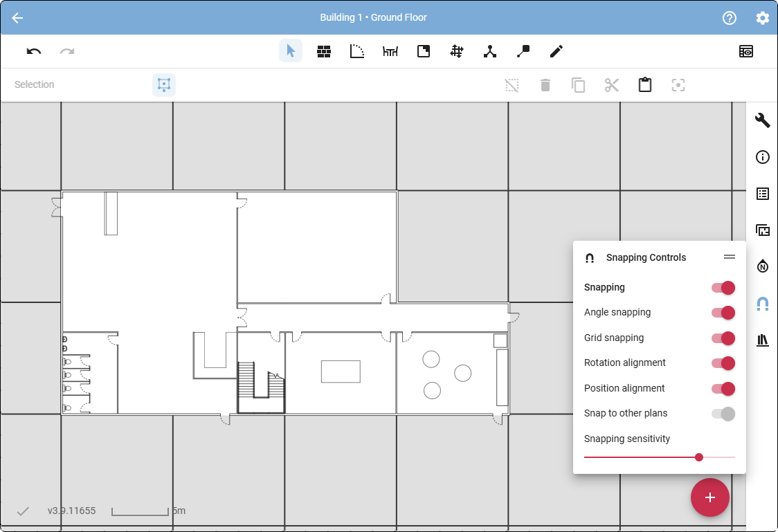The height and width of the screenshot is (532, 778).
Task: Redo the last undone action
Action: [x=67, y=52]
